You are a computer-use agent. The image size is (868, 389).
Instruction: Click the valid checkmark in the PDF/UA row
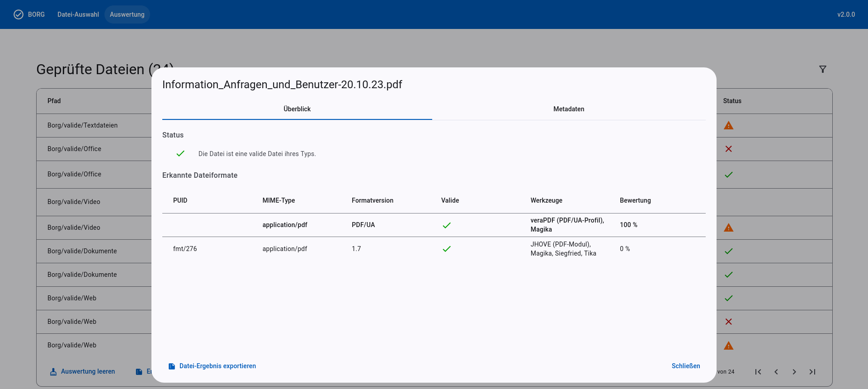tap(447, 225)
